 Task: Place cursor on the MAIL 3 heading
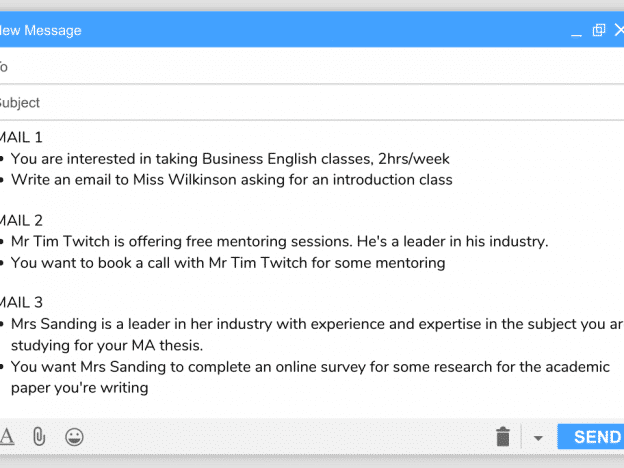21,302
